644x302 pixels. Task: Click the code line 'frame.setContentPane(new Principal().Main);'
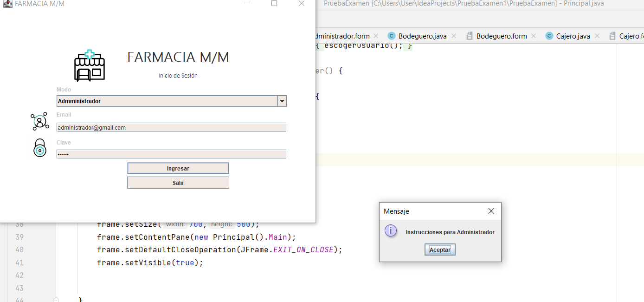[x=196, y=237]
